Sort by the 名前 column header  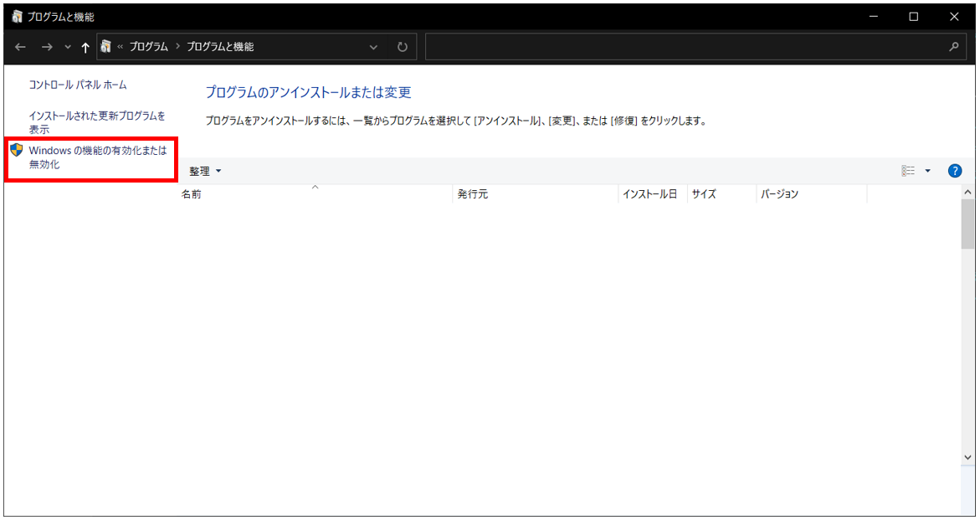click(316, 193)
